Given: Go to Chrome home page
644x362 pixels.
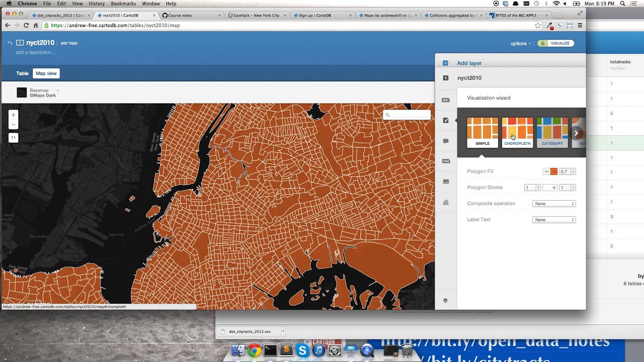Looking at the screenshot, I should pyautogui.click(x=36, y=25).
